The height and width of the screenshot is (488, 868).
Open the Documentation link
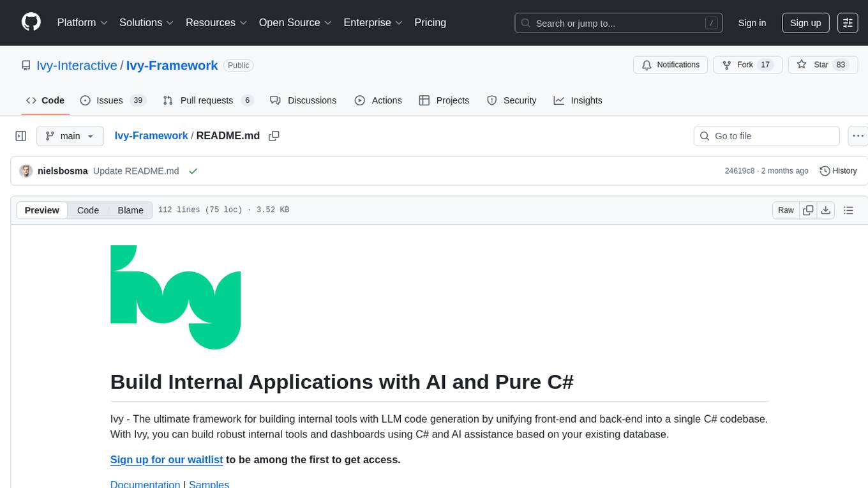(146, 484)
